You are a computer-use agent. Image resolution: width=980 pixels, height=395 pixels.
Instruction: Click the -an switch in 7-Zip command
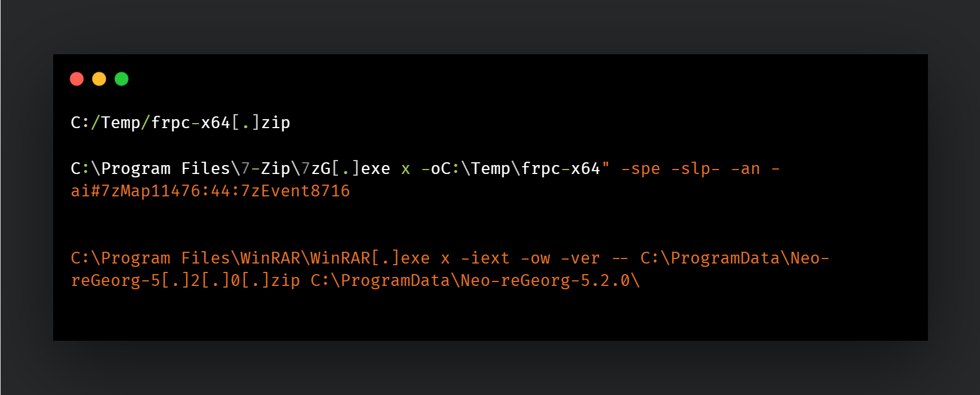(745, 169)
